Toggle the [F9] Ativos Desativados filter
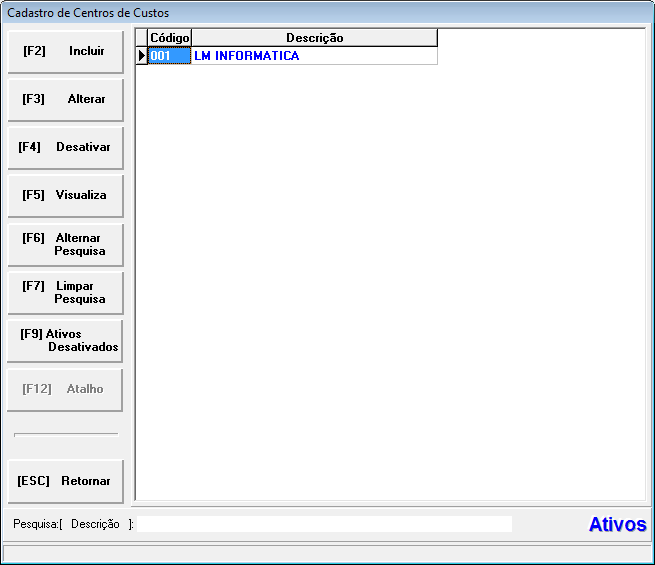Screen dimensions: 655x565 [65, 340]
